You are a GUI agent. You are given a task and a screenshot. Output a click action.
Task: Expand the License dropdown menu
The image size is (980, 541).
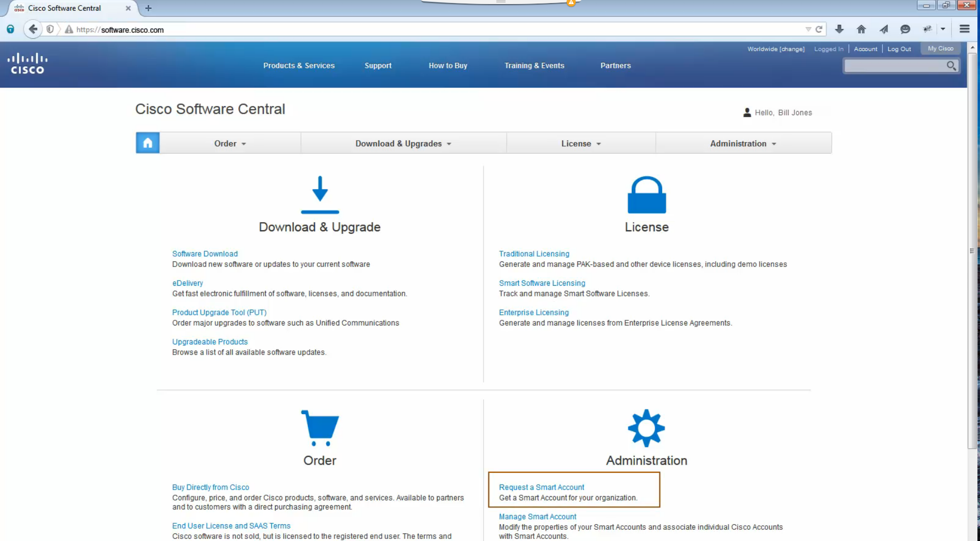coord(580,143)
